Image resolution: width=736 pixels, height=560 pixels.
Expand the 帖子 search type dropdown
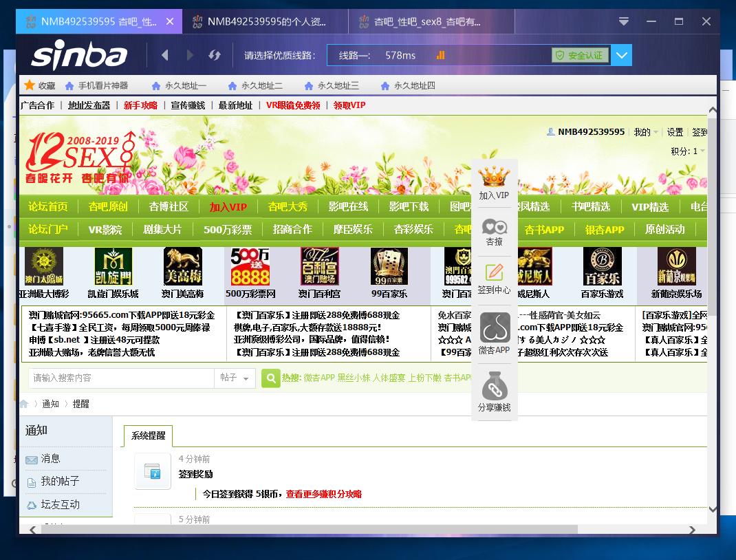click(x=235, y=378)
